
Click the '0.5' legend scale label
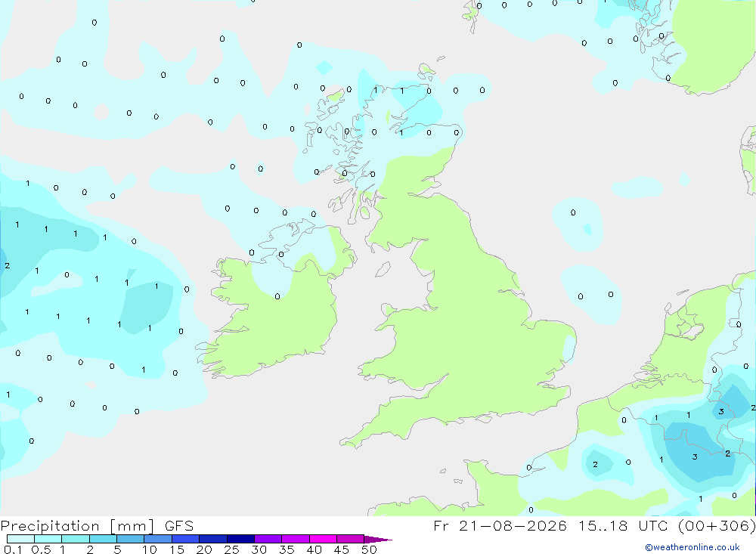point(41,549)
